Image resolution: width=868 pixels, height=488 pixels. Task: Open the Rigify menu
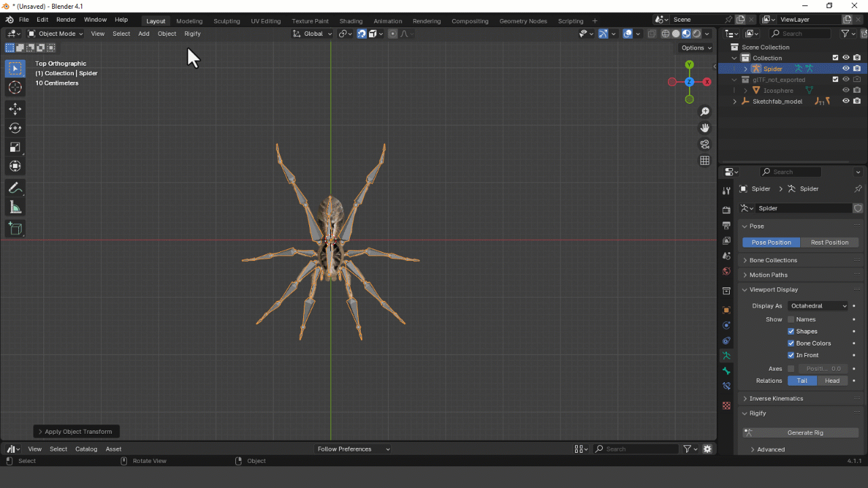coord(192,33)
